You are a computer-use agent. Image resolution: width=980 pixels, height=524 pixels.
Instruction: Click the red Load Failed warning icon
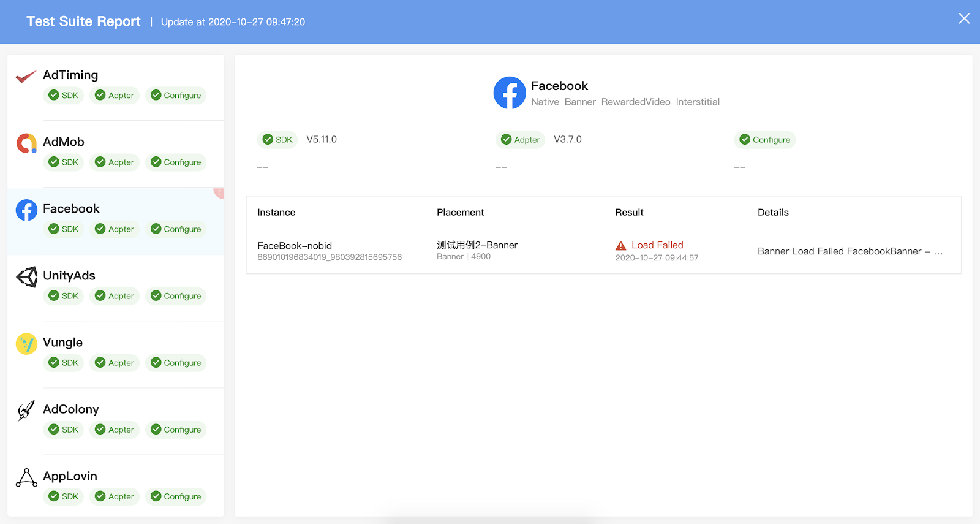(621, 245)
